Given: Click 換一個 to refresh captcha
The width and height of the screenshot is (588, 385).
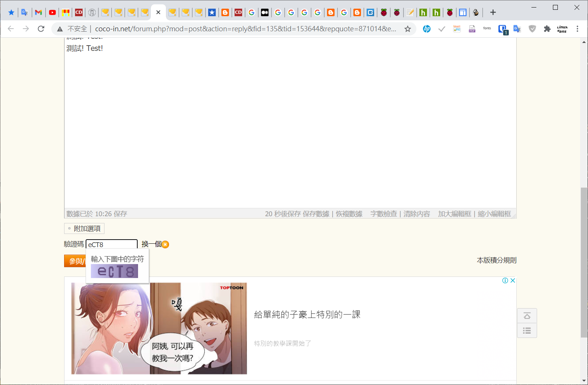Looking at the screenshot, I should (x=152, y=244).
